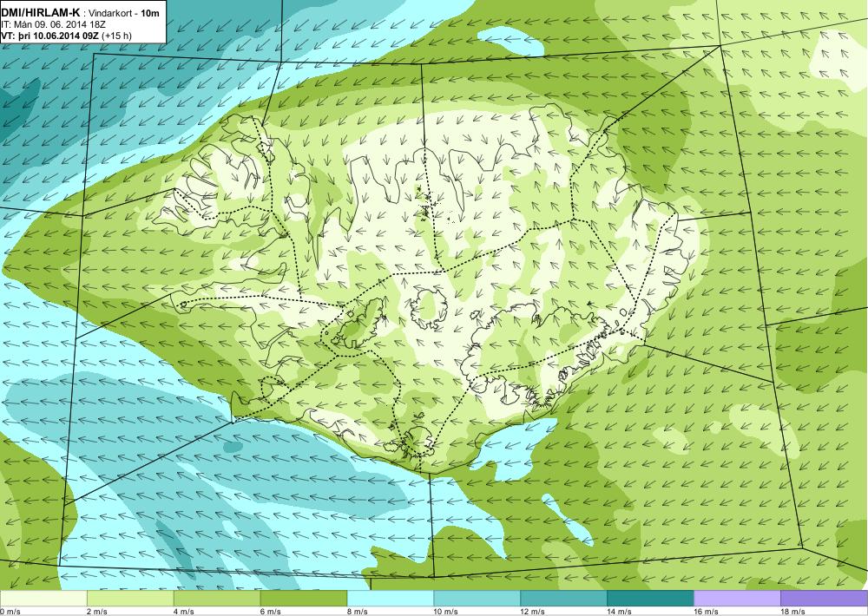Click the 12 m/s legend label
The image size is (868, 616).
[533, 612]
